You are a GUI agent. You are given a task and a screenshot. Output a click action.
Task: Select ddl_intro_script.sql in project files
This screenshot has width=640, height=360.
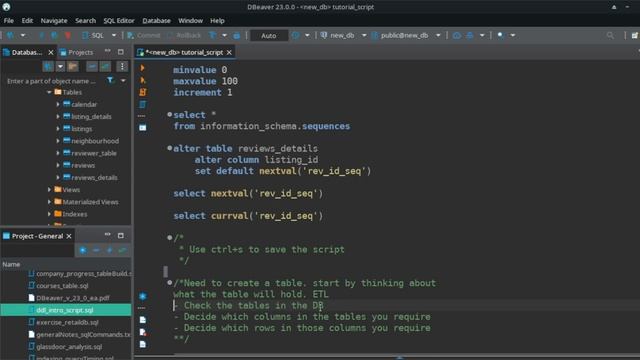pyautogui.click(x=65, y=310)
